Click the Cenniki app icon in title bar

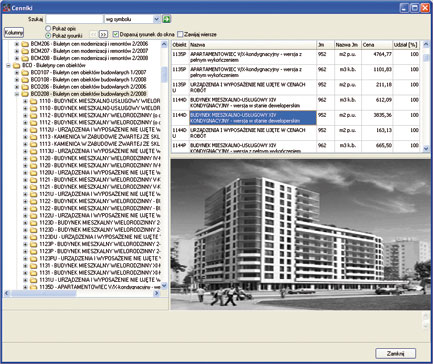point(6,8)
